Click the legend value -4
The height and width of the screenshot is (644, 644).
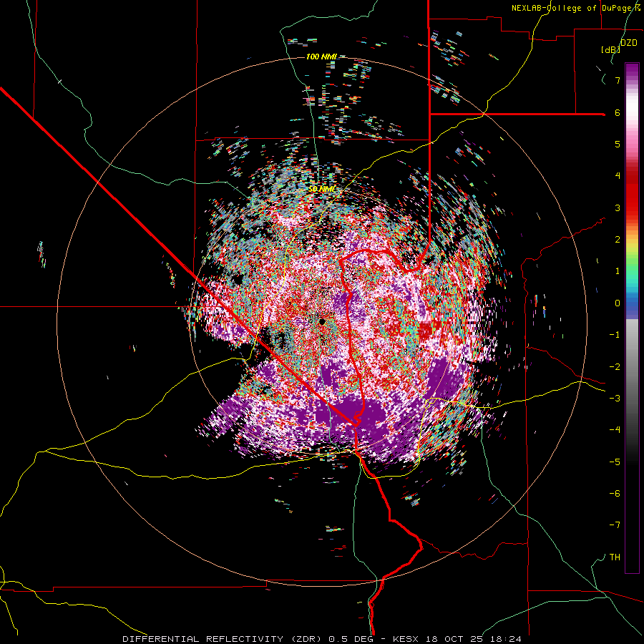point(615,430)
